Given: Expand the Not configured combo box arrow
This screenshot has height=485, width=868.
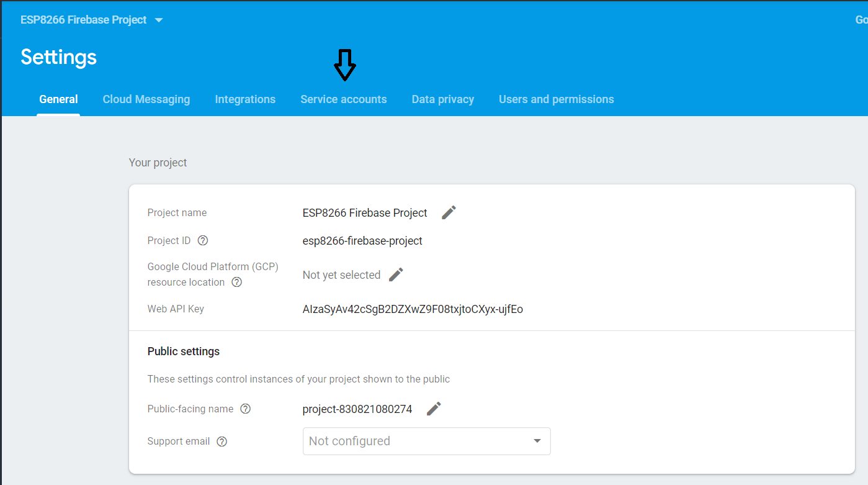Looking at the screenshot, I should [536, 441].
